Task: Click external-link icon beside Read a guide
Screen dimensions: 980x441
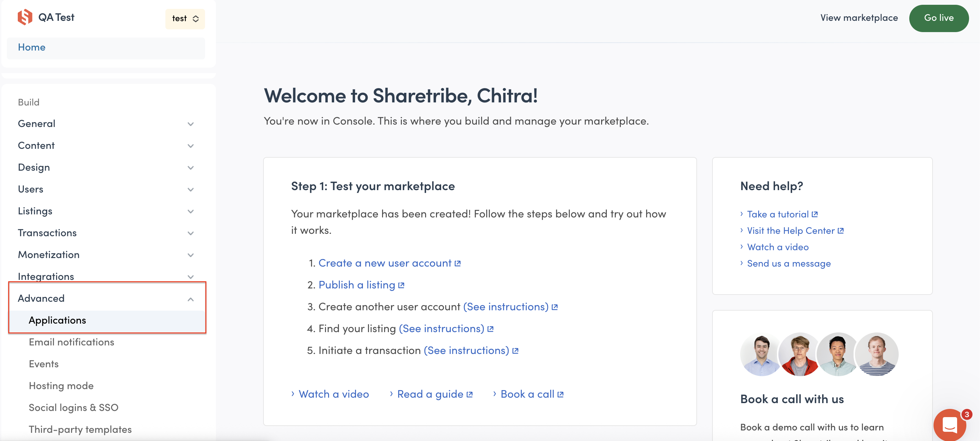Action: [x=469, y=395]
